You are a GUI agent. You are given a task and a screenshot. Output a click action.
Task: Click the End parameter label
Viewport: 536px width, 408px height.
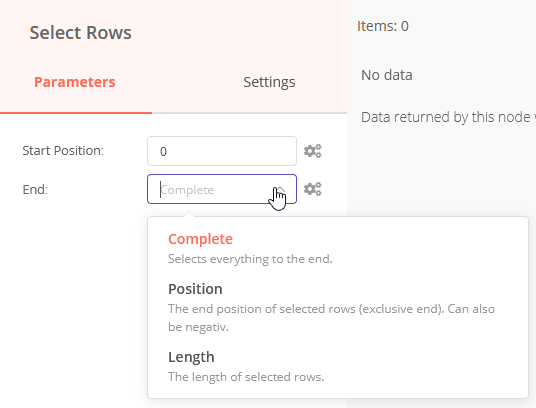pos(35,189)
